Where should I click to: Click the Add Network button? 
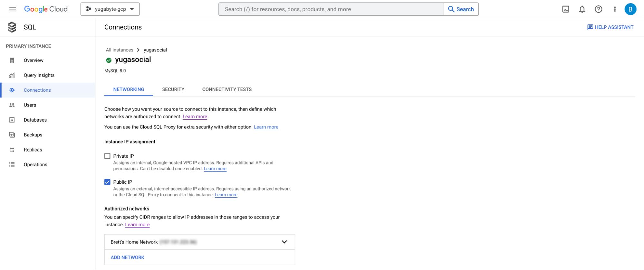pos(127,257)
